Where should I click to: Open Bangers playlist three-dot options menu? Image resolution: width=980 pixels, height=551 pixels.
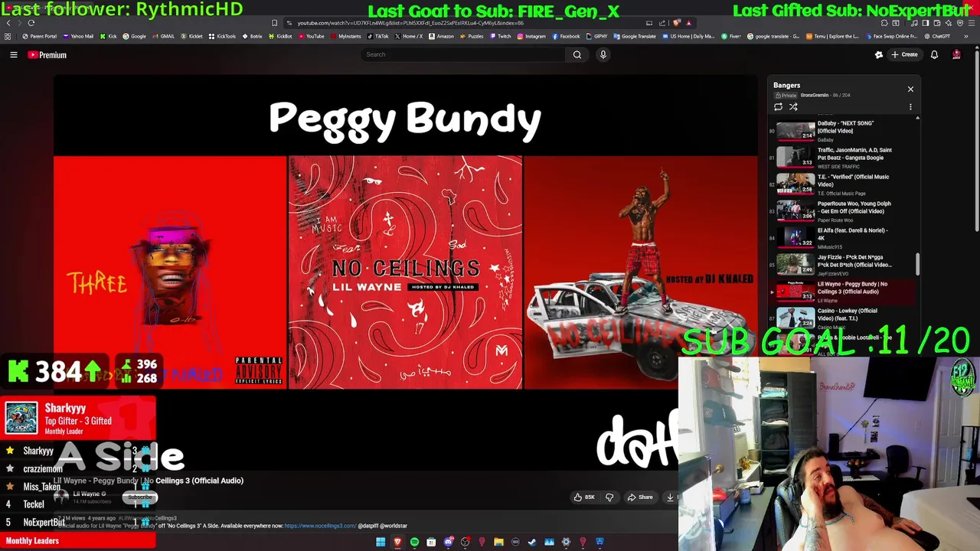[x=910, y=107]
